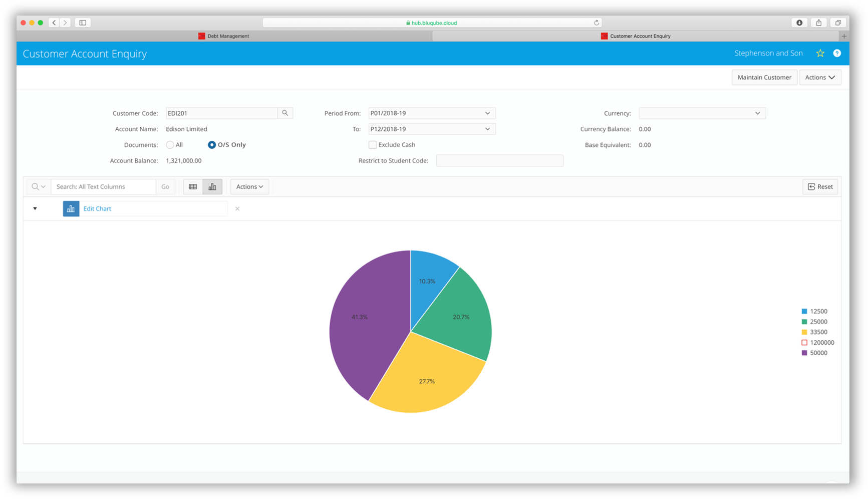Remove the chart with the x icon
Screen dimensions: 868x499
point(237,208)
